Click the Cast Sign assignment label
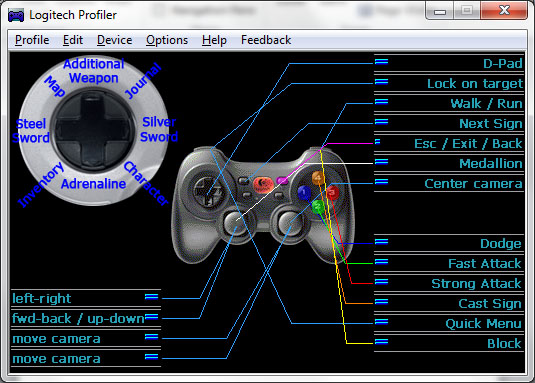The image size is (535, 383). pos(490,304)
